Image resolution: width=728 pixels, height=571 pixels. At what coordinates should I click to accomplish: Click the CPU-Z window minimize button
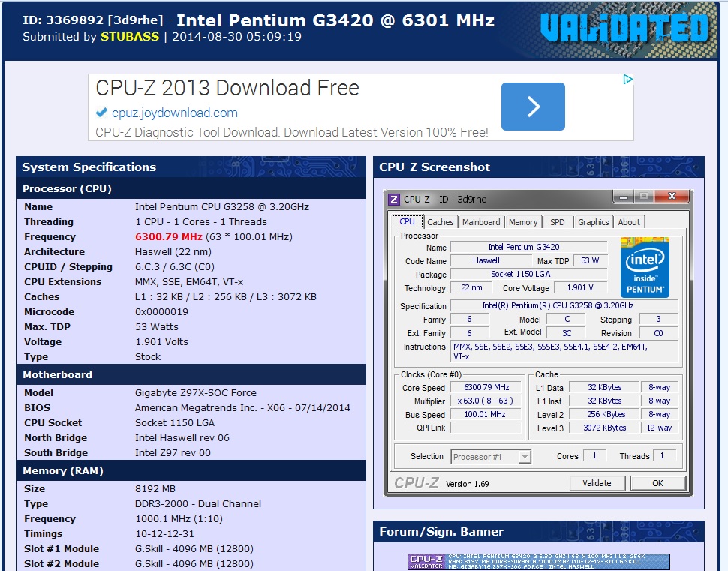[624, 197]
